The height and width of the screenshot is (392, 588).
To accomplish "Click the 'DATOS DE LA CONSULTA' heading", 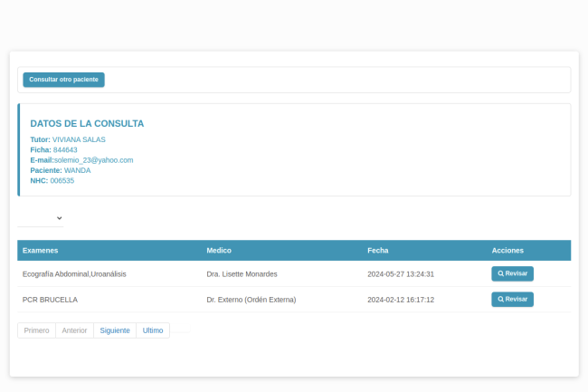I will pyautogui.click(x=87, y=124).
